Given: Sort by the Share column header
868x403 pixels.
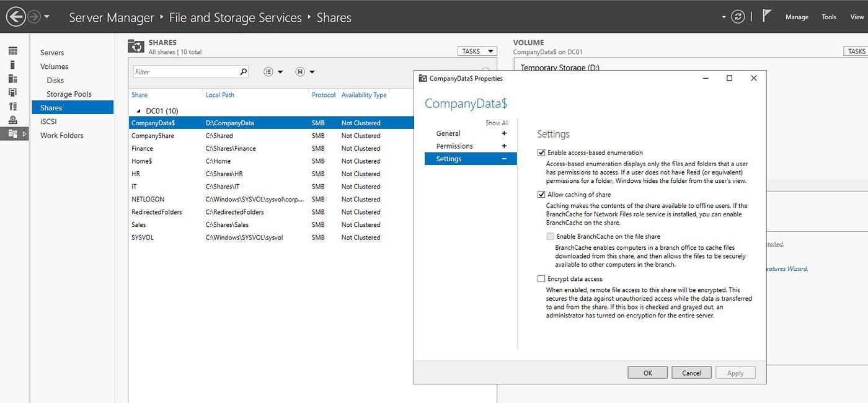Looking at the screenshot, I should [139, 95].
